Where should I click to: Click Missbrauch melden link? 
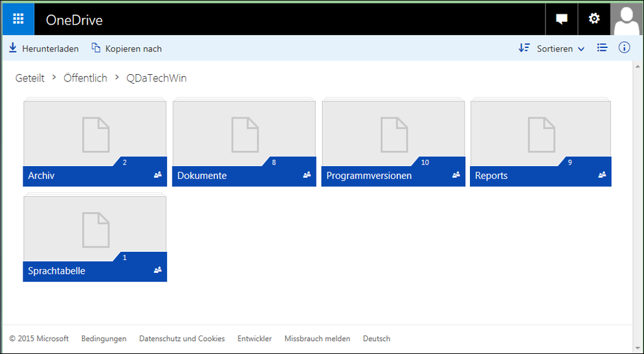point(317,339)
